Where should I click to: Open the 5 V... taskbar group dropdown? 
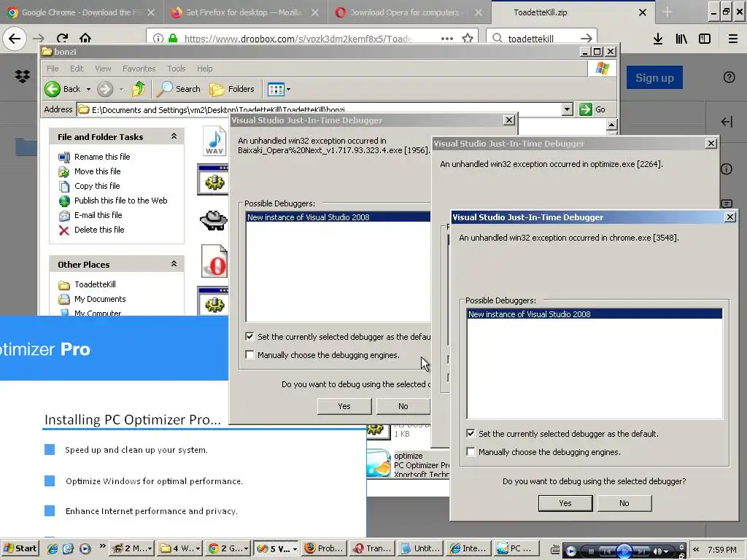295,548
